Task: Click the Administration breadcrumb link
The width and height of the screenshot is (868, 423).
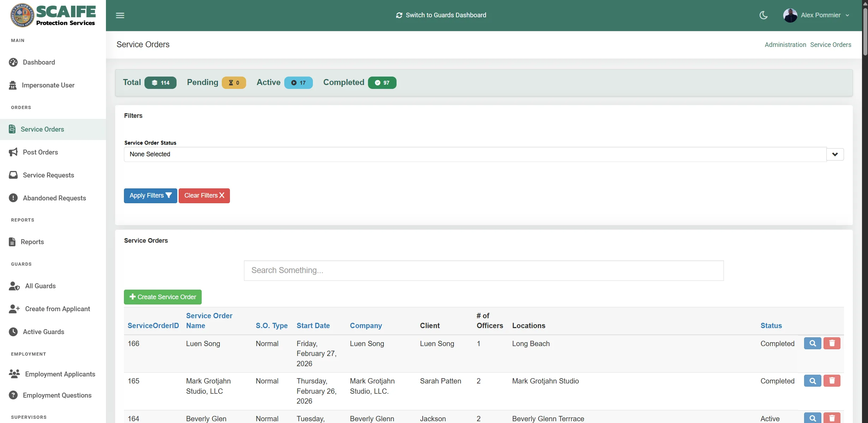Action: pos(785,45)
